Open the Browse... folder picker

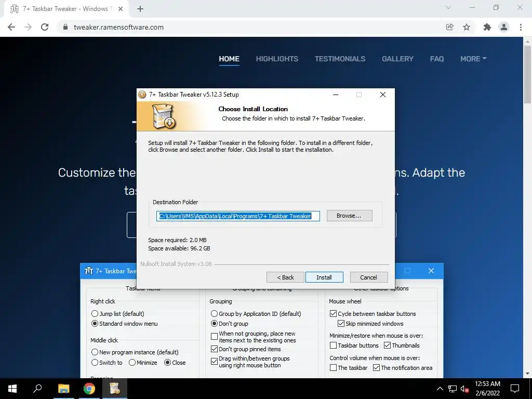tap(349, 216)
